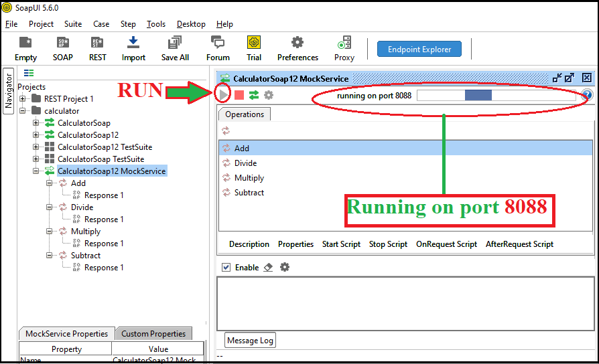Screen dimensions: 599x364
Task: Open the Proxy toolbar icon
Action: pyautogui.click(x=344, y=49)
